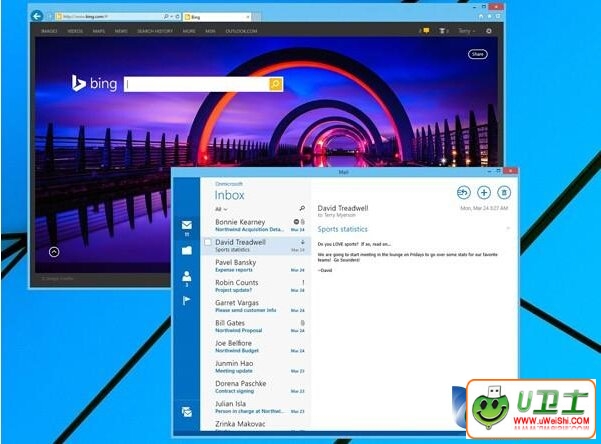Viewport: 601px width, 444px height.
Task: Open the People icon in Mail sidebar
Action: (x=187, y=276)
